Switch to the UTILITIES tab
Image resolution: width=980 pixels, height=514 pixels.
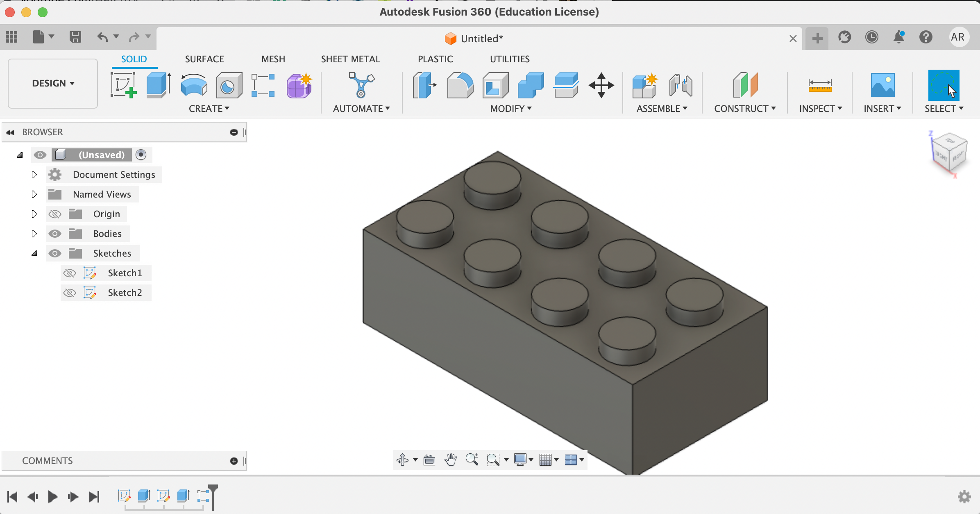tap(510, 59)
